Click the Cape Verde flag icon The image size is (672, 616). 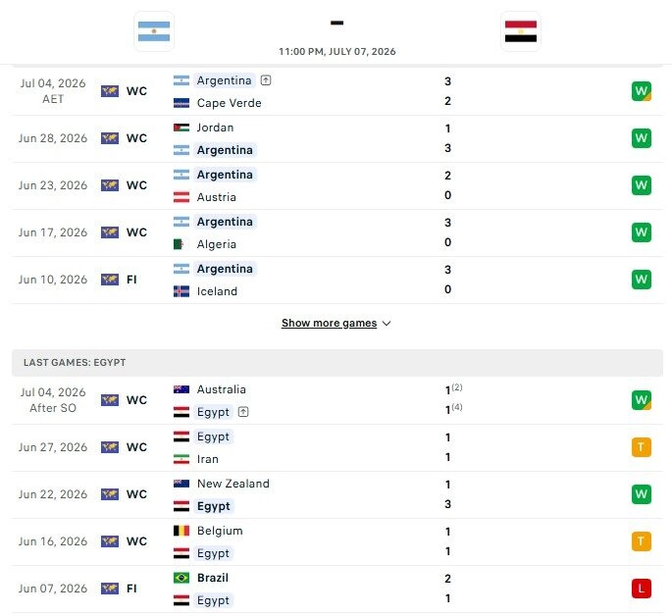[181, 103]
